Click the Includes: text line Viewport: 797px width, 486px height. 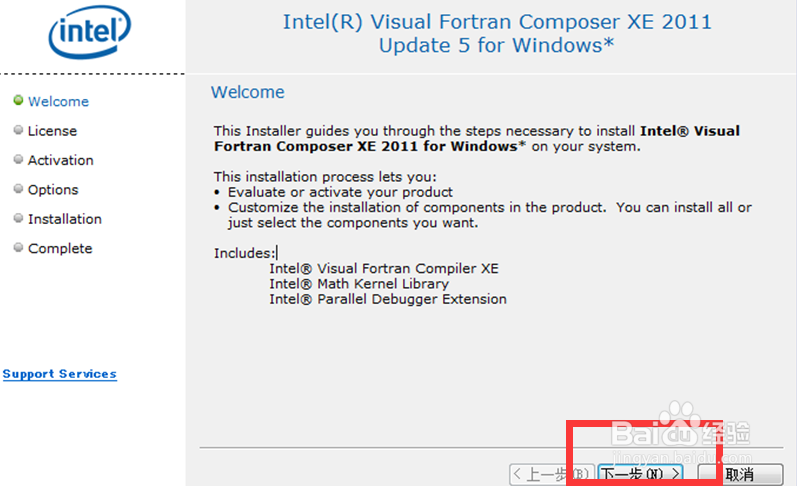tap(245, 253)
